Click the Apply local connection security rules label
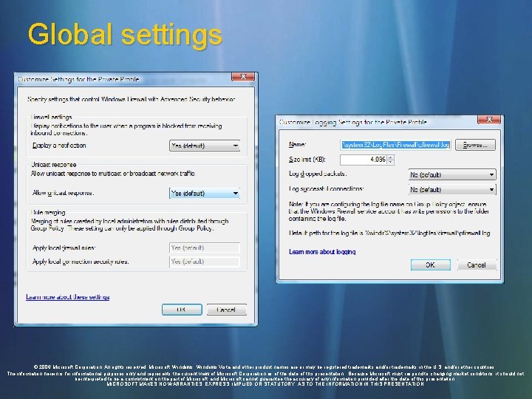Viewport: 532px width, 399px height. click(81, 262)
